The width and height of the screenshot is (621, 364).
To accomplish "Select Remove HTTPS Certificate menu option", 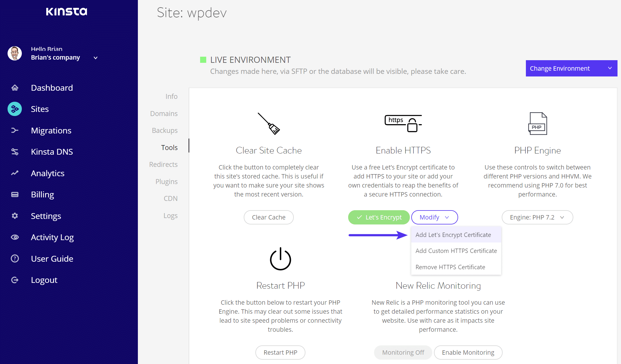I will (450, 267).
